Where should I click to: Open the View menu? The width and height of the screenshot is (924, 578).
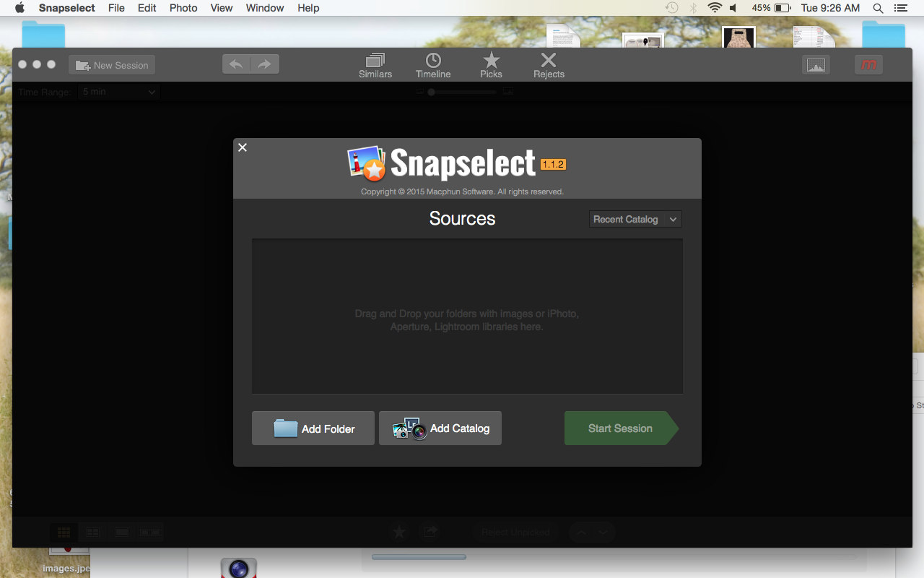222,8
